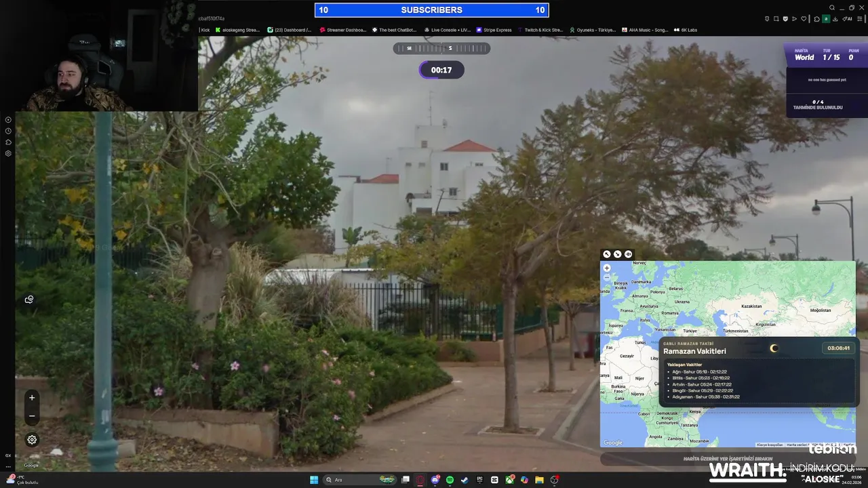Pin the guess map open
The width and height of the screenshot is (868, 488).
(629, 254)
